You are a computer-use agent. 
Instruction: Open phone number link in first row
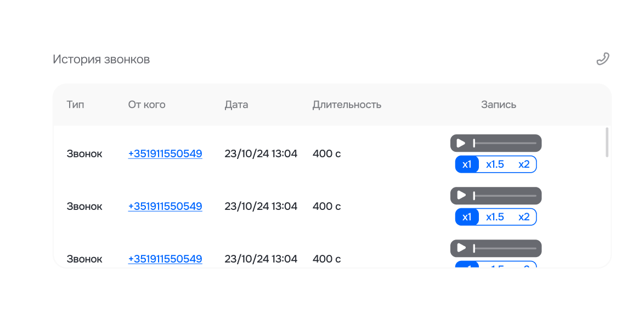pyautogui.click(x=165, y=154)
